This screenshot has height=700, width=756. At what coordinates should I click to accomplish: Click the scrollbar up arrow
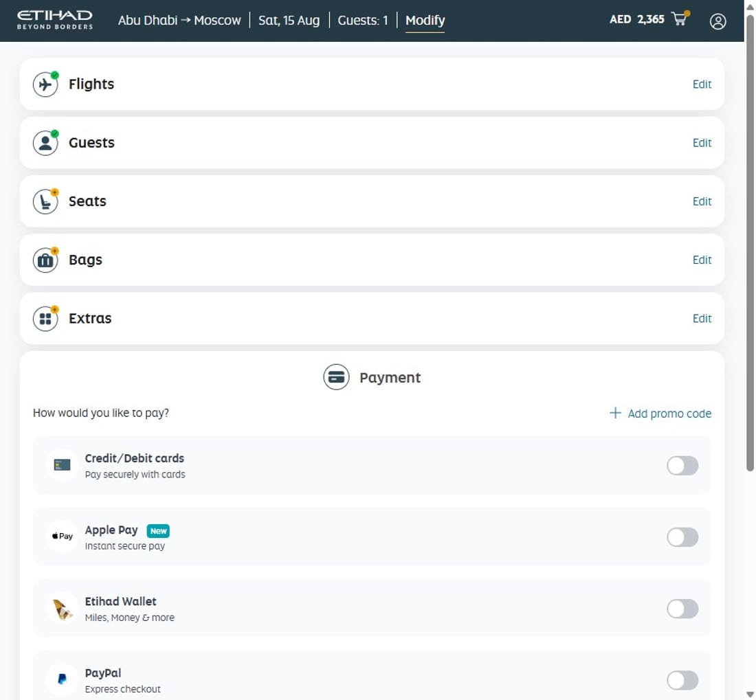click(750, 5)
